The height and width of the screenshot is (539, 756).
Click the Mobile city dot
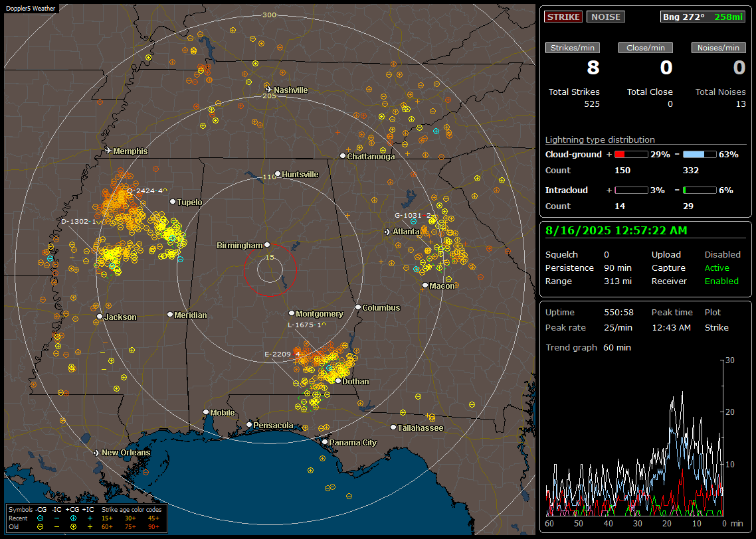tap(206, 412)
